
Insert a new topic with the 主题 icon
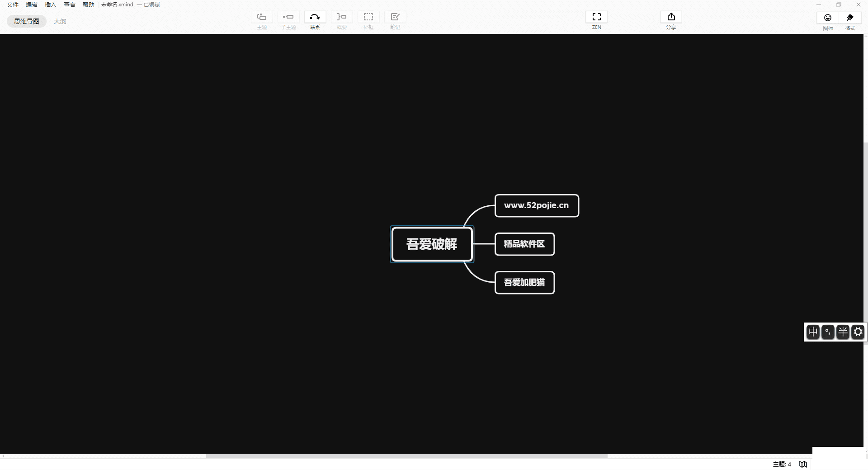[262, 17]
